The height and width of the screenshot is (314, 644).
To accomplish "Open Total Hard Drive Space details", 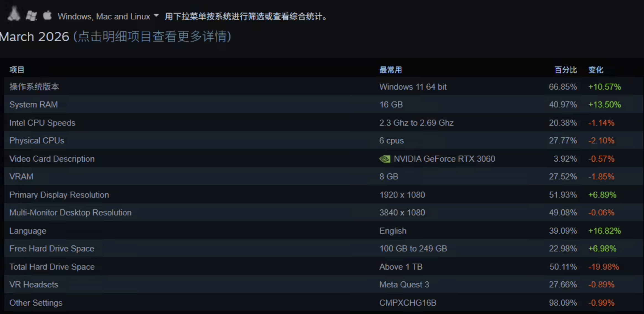I will [x=52, y=267].
